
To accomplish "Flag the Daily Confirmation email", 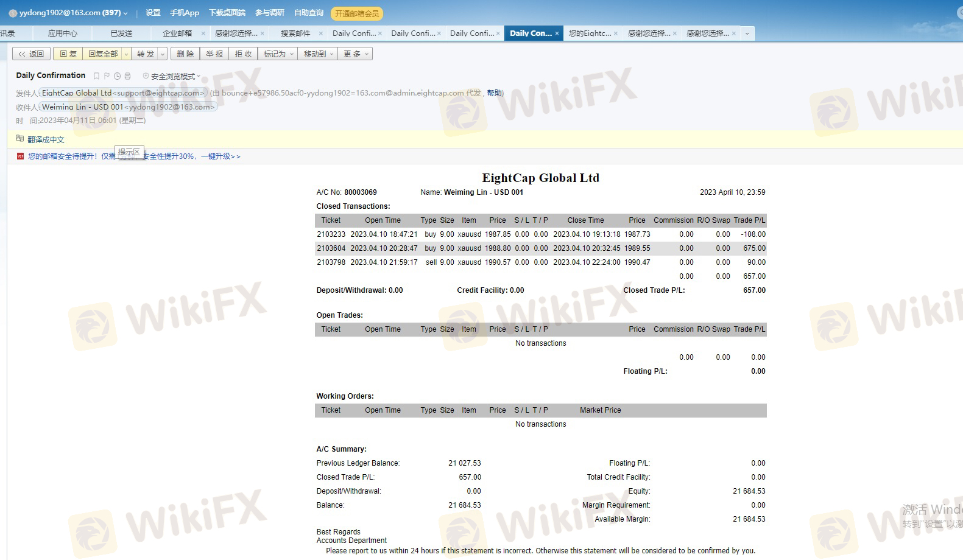I will click(107, 76).
